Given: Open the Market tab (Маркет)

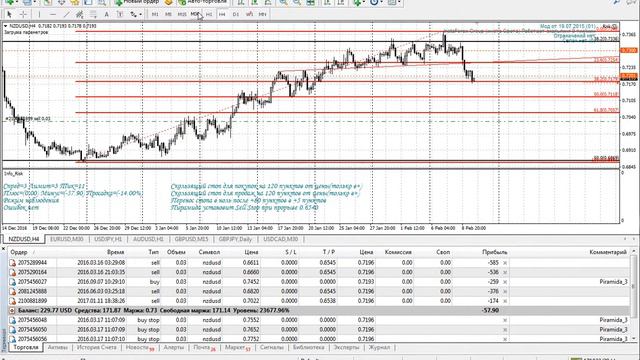Looking at the screenshot, I should tap(237, 347).
